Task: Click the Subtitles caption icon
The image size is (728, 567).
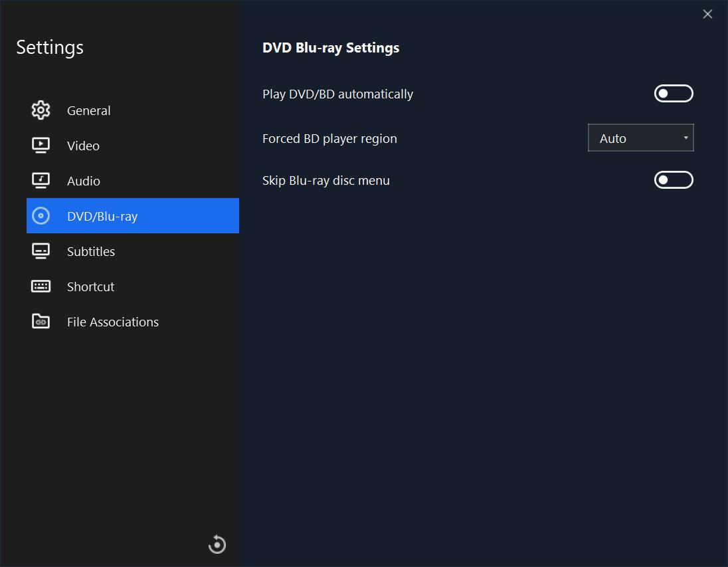Action: click(41, 251)
